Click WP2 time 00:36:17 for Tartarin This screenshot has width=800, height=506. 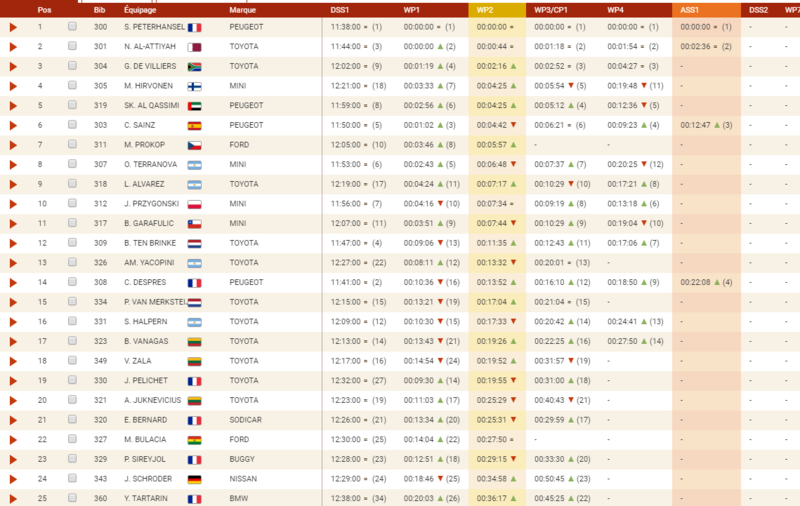pyautogui.click(x=492, y=499)
